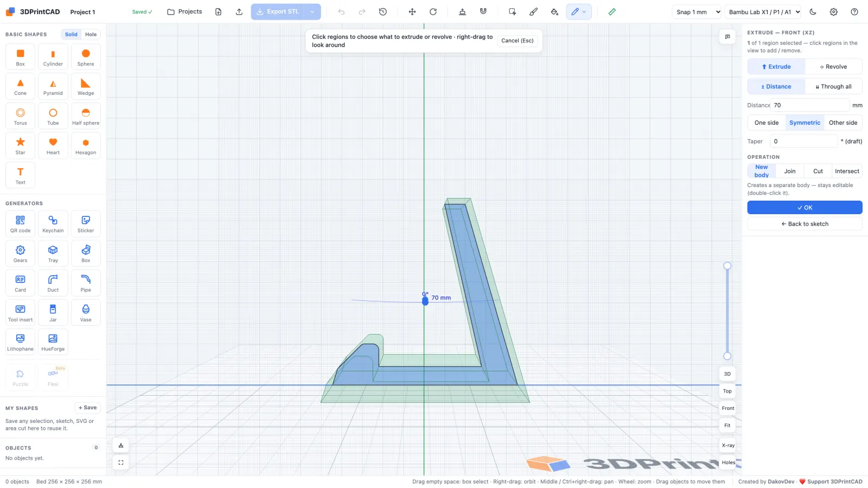Click the undo arrow in toolbar
The height and width of the screenshot is (488, 868).
(x=341, y=12)
